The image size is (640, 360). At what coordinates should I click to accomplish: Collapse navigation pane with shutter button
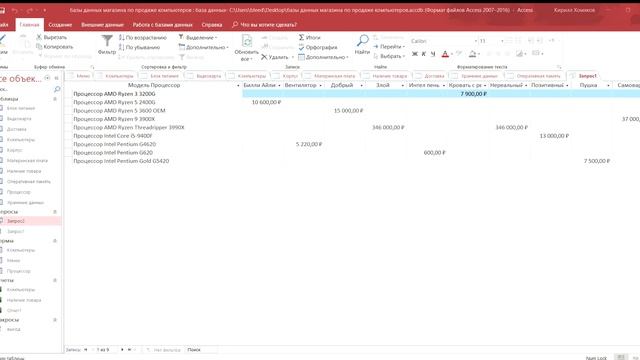click(56, 78)
